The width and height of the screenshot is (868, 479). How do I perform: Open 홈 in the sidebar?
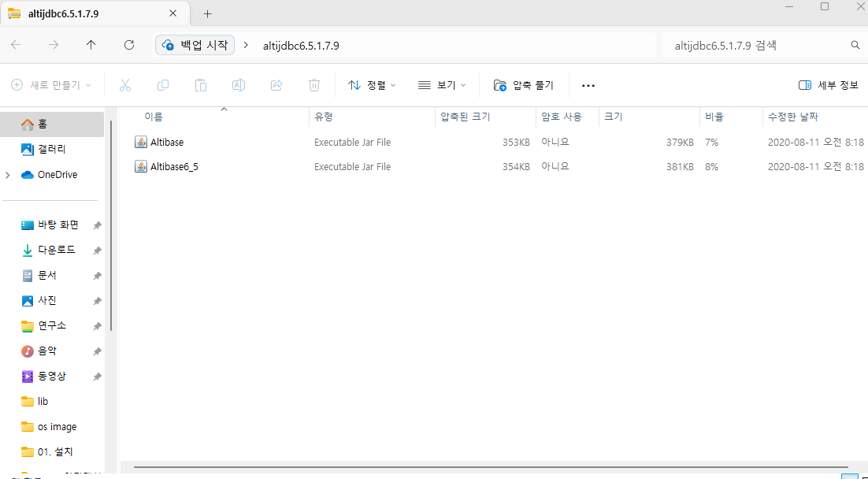52,124
